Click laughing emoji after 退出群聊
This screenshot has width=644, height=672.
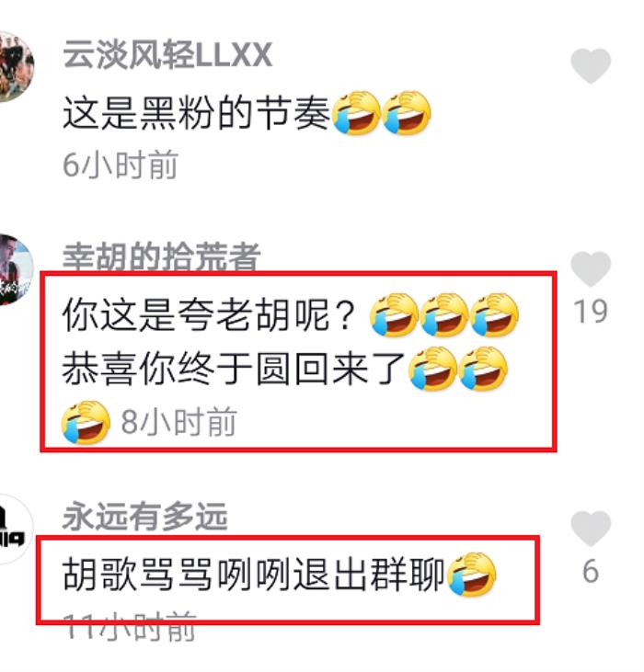[471, 575]
